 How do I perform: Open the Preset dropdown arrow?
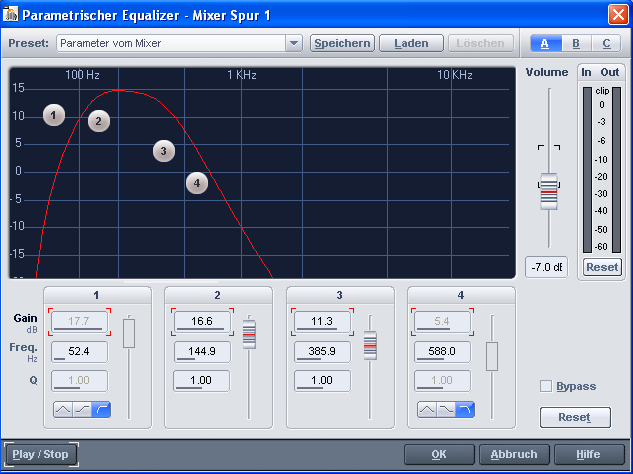tap(294, 43)
